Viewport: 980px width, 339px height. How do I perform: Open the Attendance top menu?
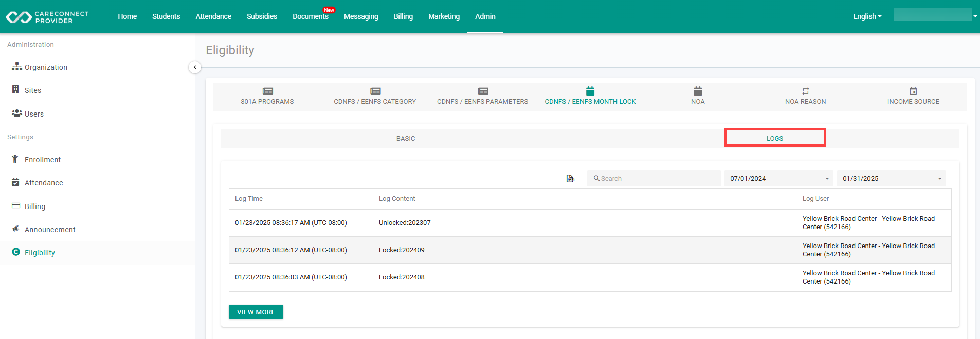[213, 16]
